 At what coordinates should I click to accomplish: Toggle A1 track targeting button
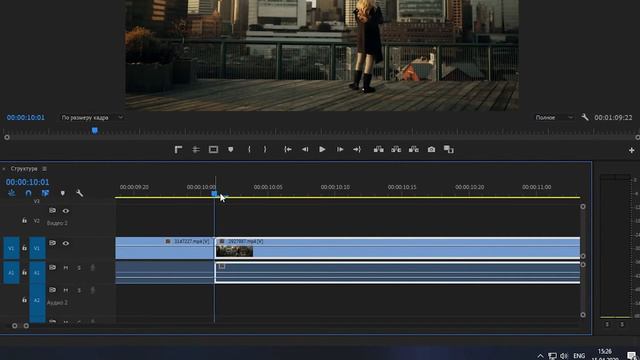click(37, 273)
